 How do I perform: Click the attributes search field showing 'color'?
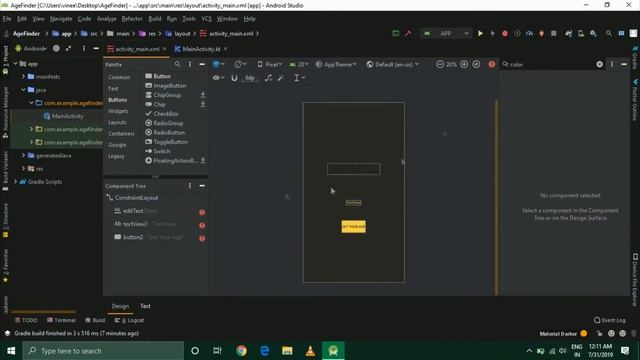pyautogui.click(x=549, y=64)
